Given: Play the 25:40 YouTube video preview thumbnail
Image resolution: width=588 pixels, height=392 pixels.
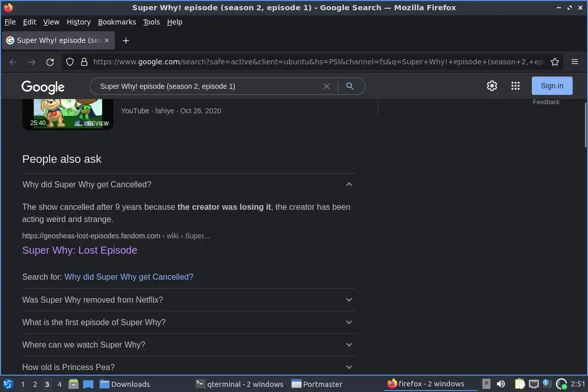Looking at the screenshot, I should (x=68, y=114).
